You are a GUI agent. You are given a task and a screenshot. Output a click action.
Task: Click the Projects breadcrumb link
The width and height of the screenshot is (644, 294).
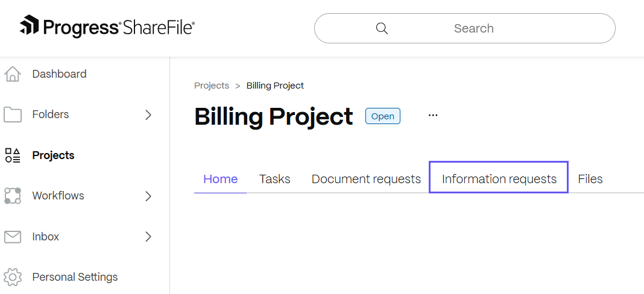(x=212, y=86)
